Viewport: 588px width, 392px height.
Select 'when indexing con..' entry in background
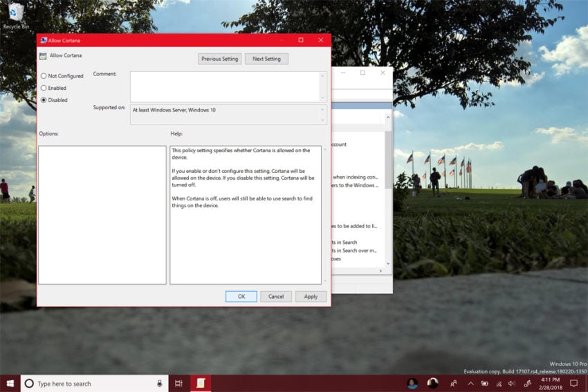pyautogui.click(x=355, y=177)
